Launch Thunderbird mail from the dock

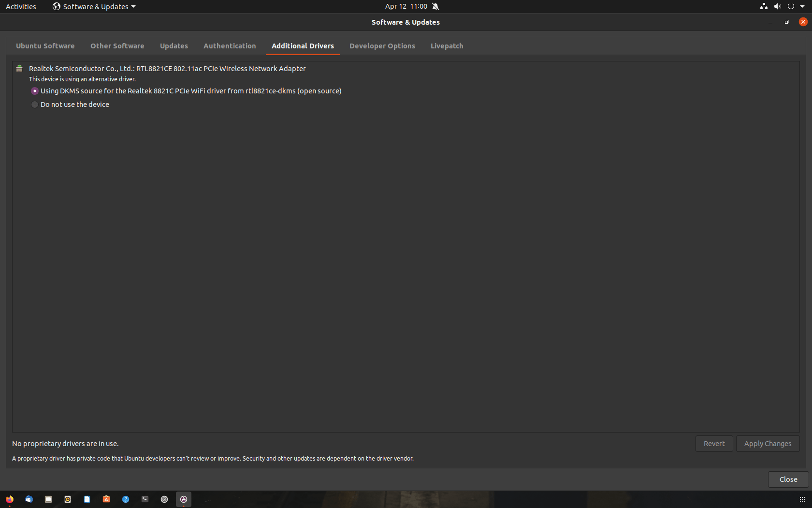(x=29, y=499)
